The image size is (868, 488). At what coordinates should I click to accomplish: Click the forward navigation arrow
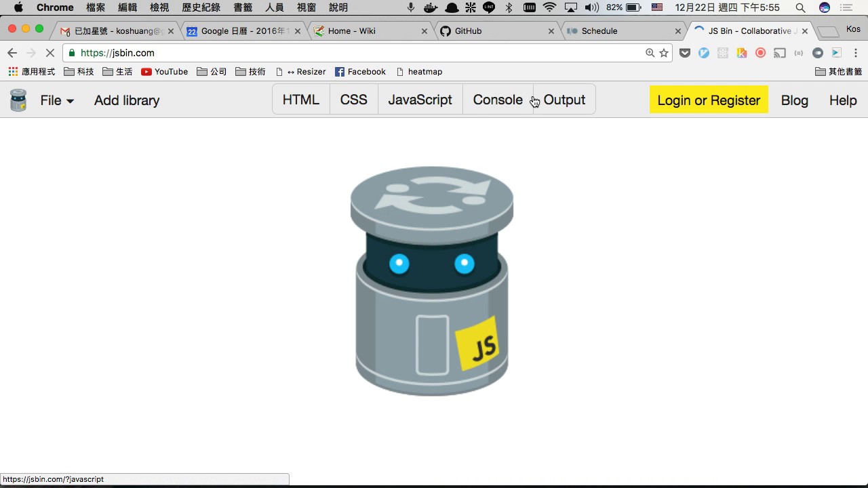pyautogui.click(x=31, y=53)
